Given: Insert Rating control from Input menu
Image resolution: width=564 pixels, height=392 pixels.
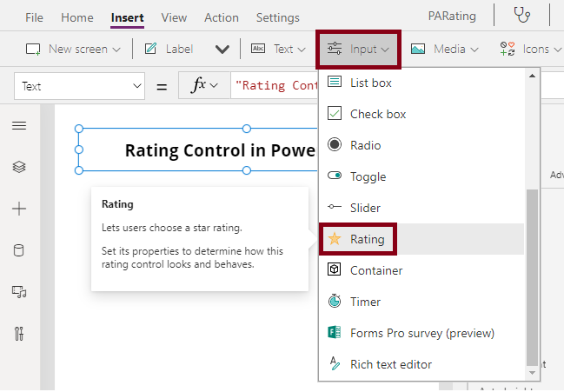Looking at the screenshot, I should click(x=421, y=239).
